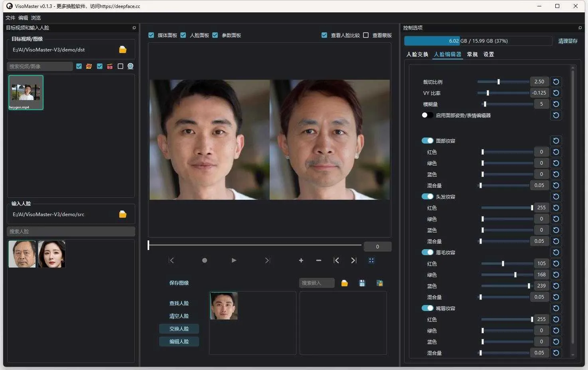
Task: Play the video with triangle button
Action: (234, 260)
